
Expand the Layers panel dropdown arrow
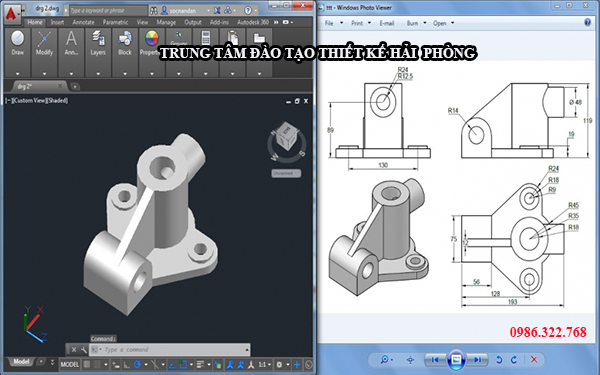click(98, 73)
